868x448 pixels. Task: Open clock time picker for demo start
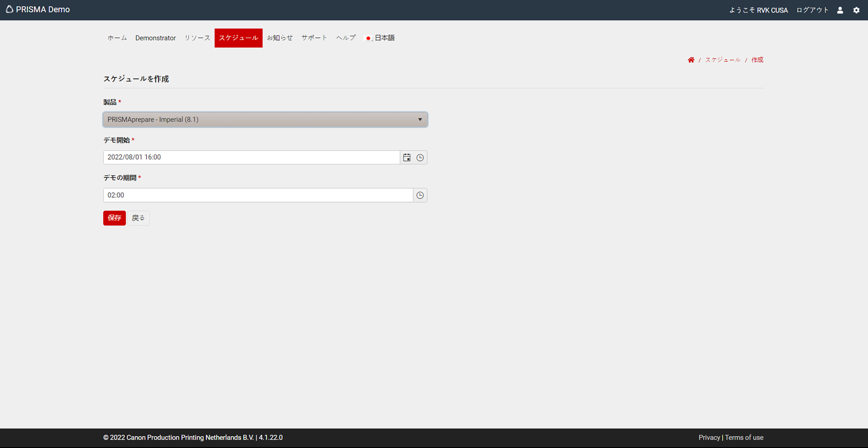420,157
